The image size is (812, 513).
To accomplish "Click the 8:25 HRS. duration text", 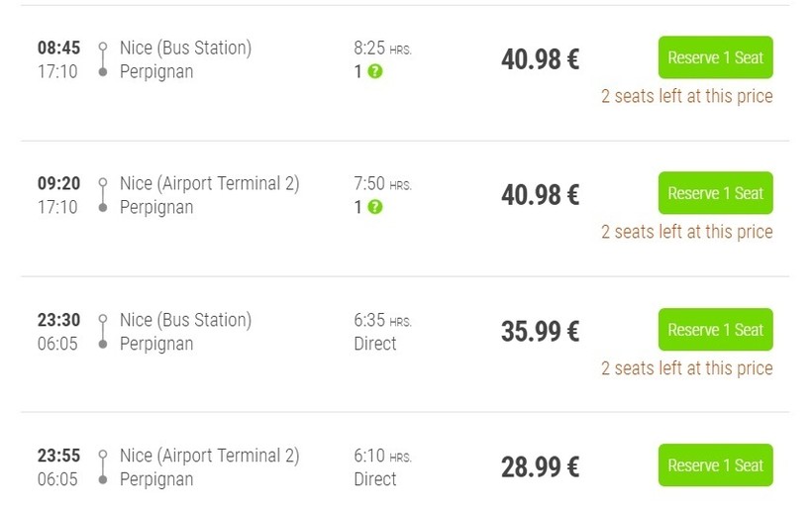I will coord(382,48).
